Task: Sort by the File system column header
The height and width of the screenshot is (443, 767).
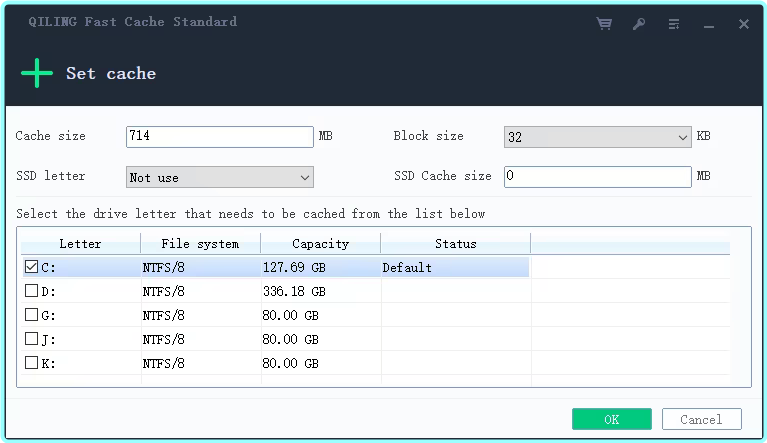Action: tap(201, 244)
